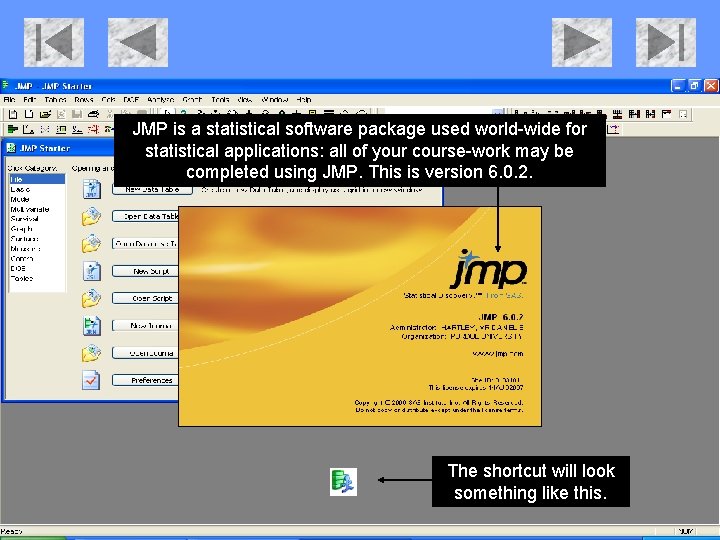The image size is (720, 540).
Task: Click the JMP Starter window title icon
Action: pos(11,148)
